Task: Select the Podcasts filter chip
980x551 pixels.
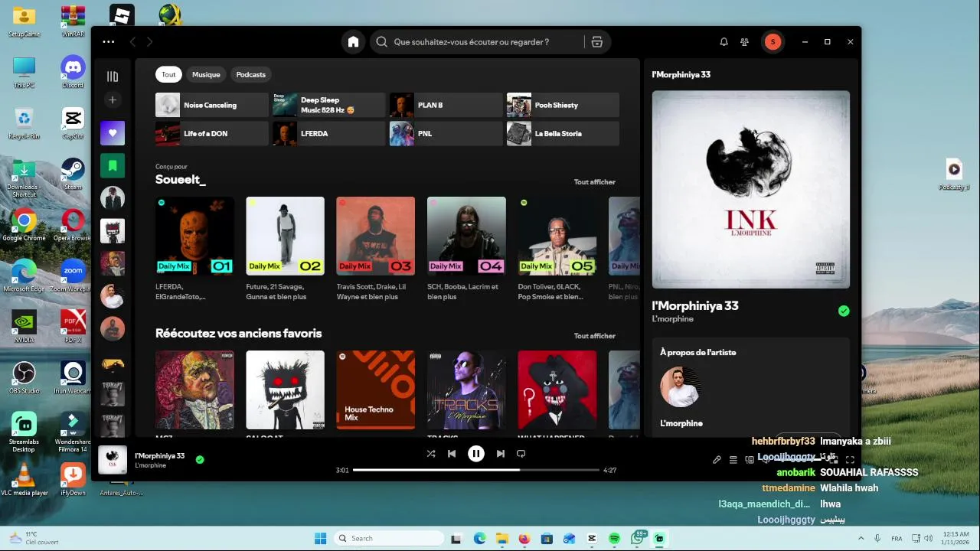Action: 251,74
